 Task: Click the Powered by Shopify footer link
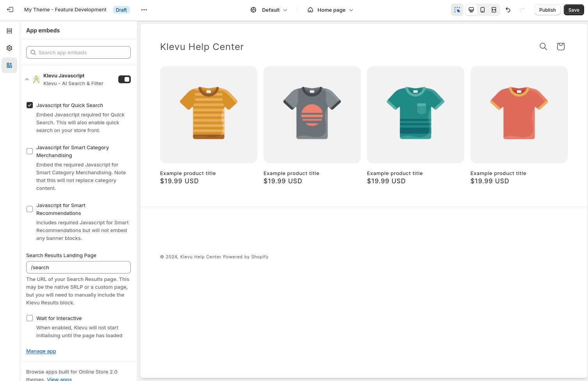click(x=246, y=257)
